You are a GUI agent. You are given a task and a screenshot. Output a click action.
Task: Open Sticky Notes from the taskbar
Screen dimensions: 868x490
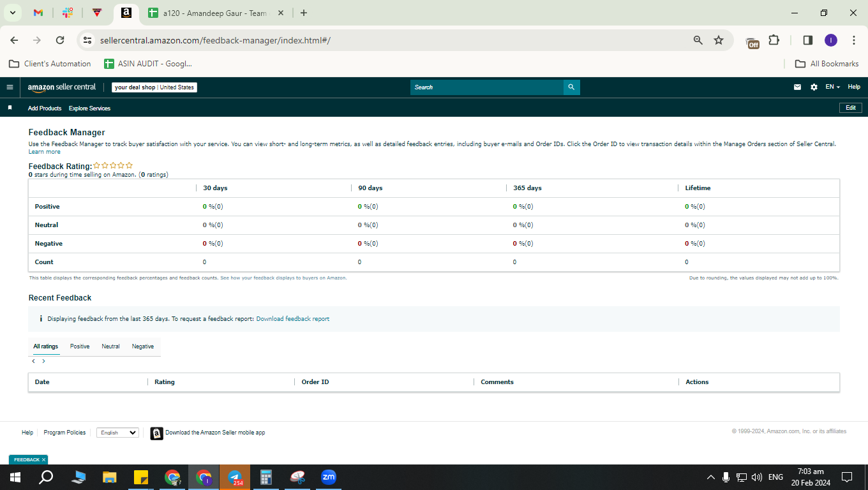click(x=141, y=477)
